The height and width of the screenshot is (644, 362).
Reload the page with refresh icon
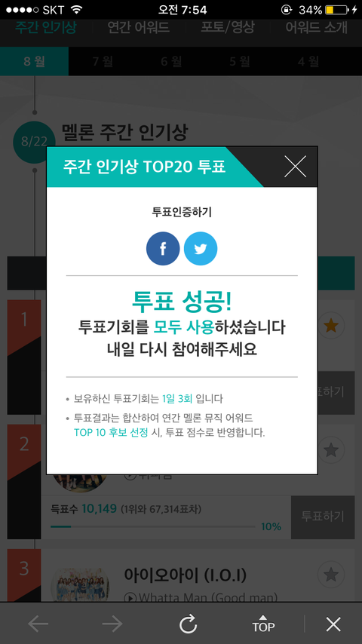pyautogui.click(x=189, y=624)
